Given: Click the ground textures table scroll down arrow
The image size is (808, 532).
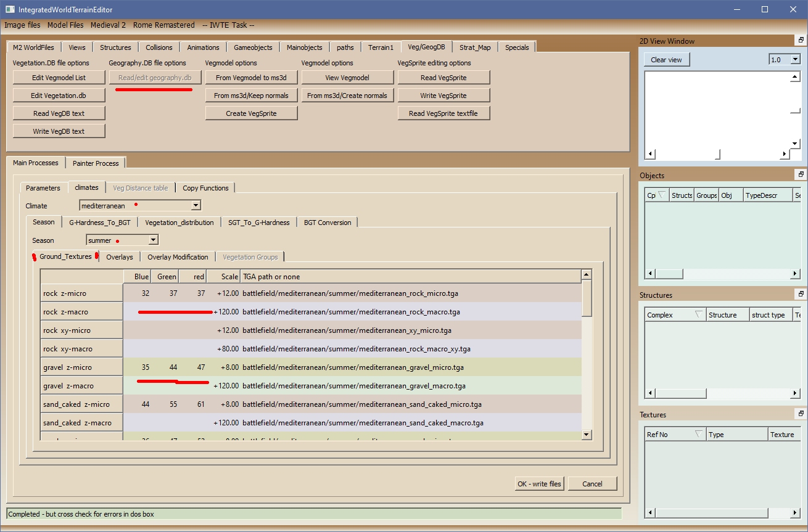Looking at the screenshot, I should point(587,435).
